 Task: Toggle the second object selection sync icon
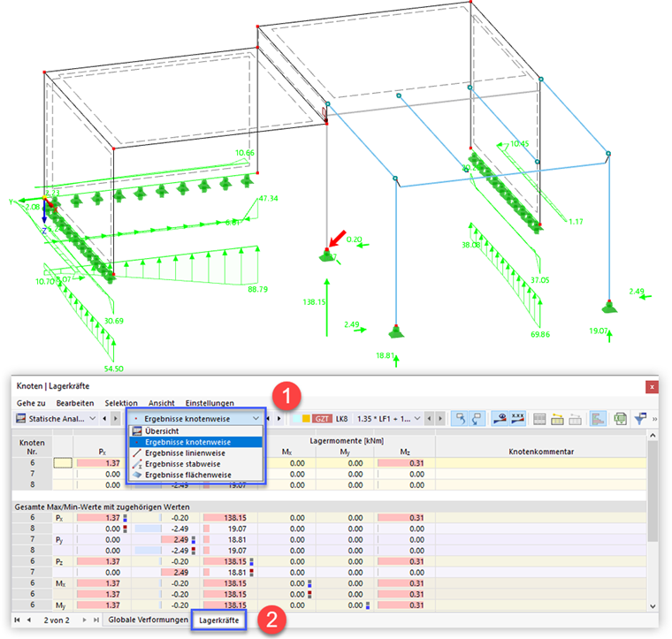coord(477,418)
